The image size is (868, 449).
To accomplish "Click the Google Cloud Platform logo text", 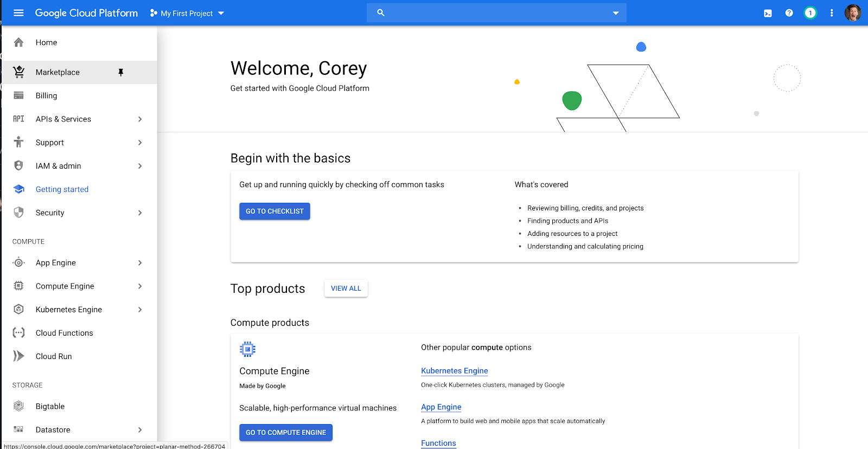I will pos(86,13).
